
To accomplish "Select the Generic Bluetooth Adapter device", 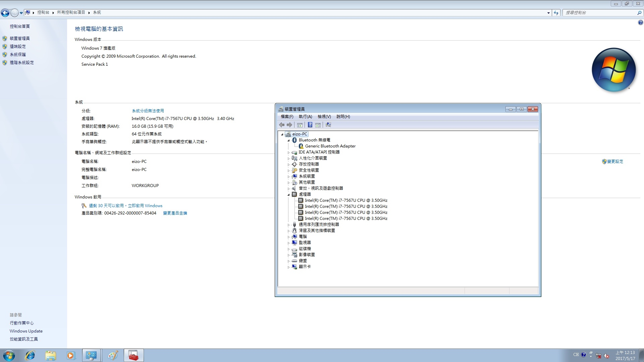I will point(330,146).
